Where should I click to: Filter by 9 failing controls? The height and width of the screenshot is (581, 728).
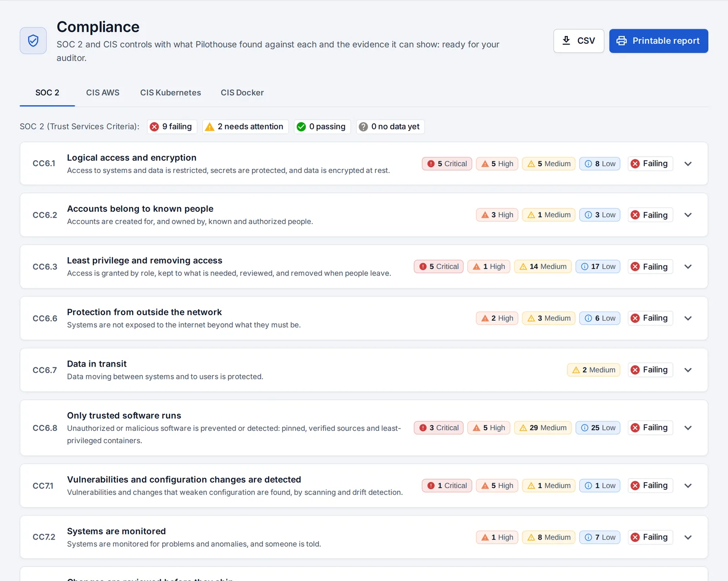coord(172,127)
